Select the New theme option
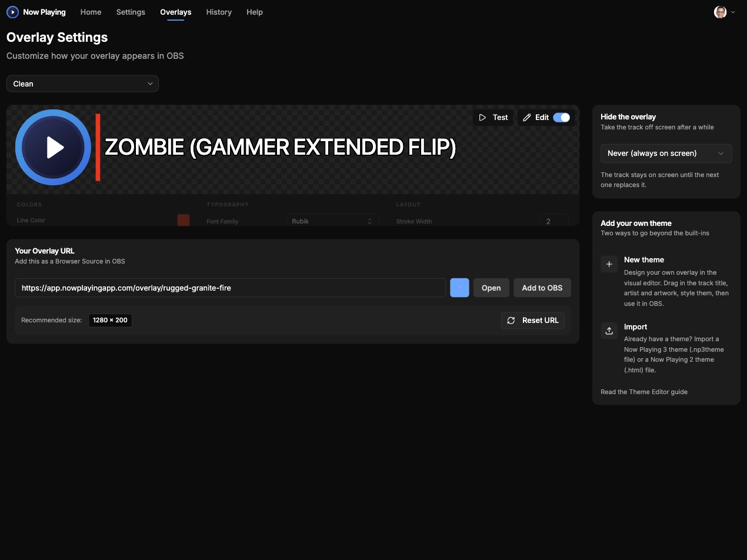 [666, 282]
